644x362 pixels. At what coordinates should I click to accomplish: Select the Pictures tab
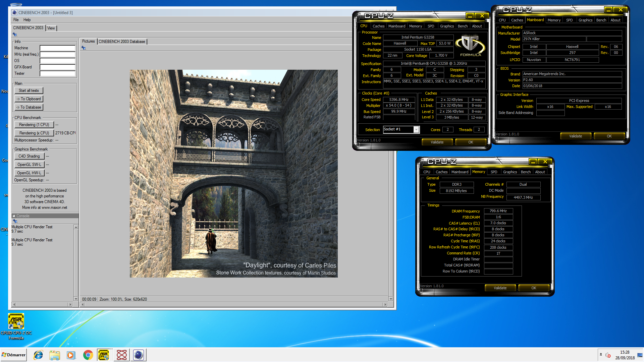coord(89,41)
